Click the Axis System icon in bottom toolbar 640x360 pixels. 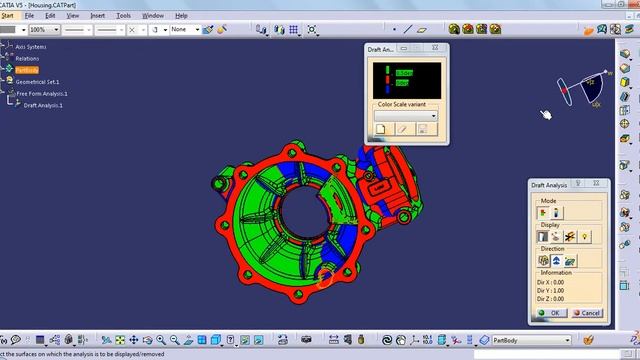tap(414, 340)
